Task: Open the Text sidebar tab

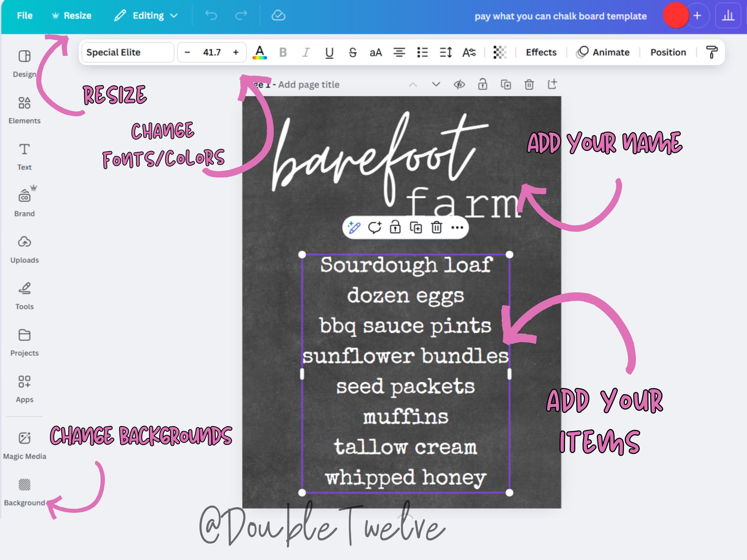Action: pos(24,157)
